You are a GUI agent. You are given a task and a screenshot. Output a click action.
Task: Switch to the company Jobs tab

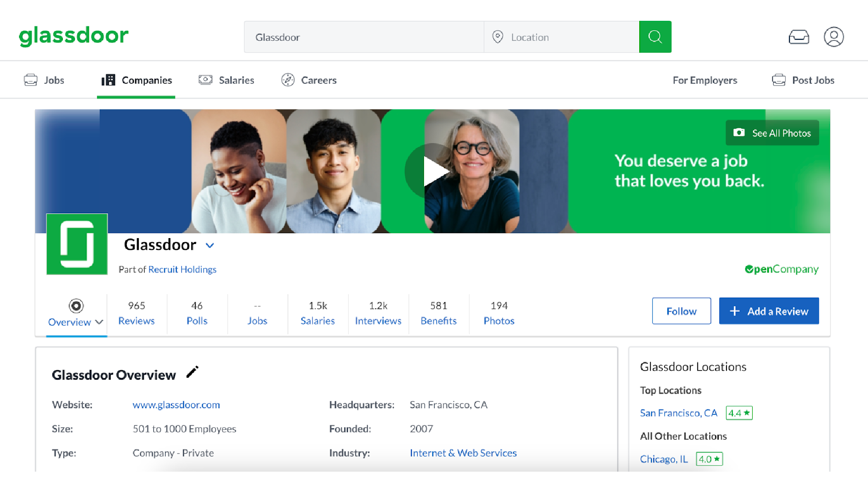[x=257, y=313]
